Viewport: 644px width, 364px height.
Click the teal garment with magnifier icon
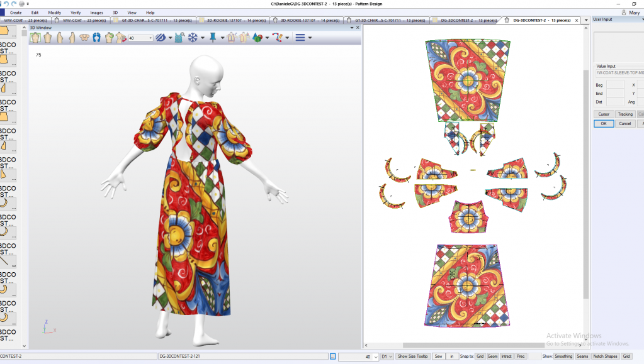pyautogui.click(x=179, y=38)
